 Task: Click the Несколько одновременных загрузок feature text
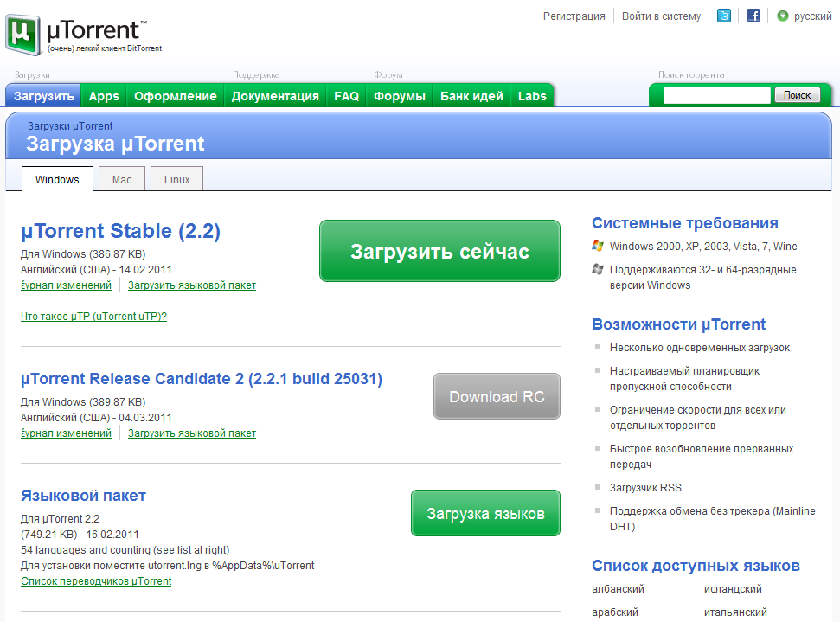[700, 348]
